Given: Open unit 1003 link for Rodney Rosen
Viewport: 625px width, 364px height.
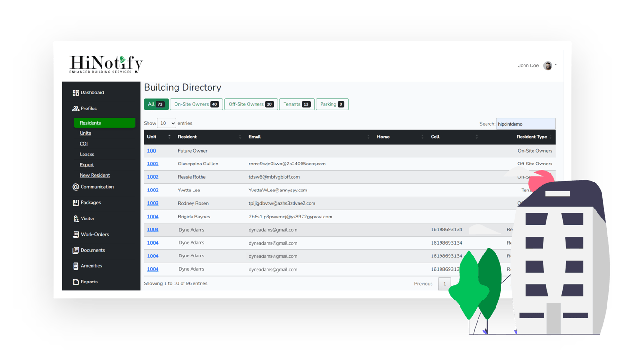Looking at the screenshot, I should pyautogui.click(x=153, y=204).
